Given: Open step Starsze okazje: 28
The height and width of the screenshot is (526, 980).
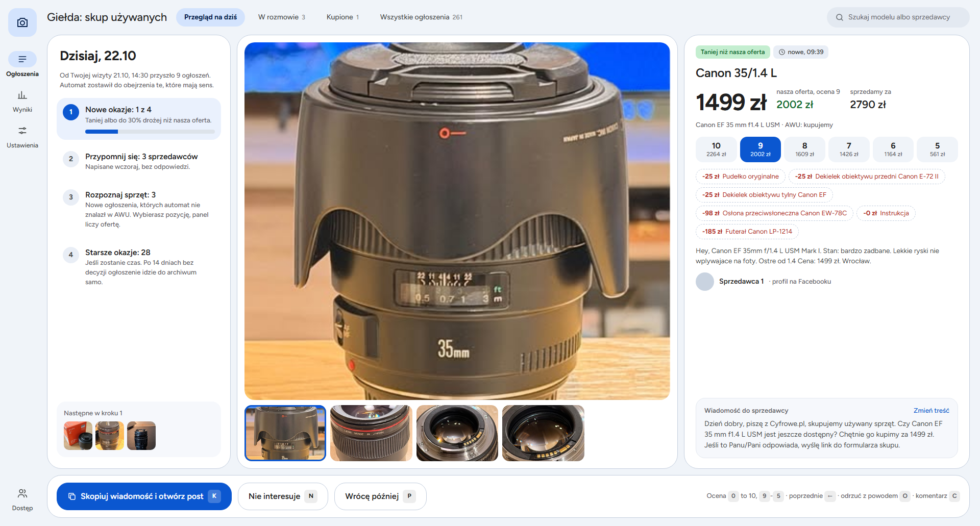Looking at the screenshot, I should pos(139,267).
